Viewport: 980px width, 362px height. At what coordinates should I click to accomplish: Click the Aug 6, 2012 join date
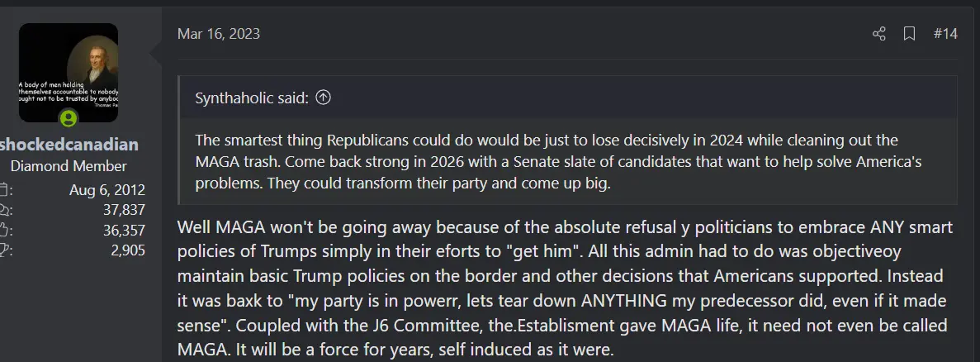107,191
